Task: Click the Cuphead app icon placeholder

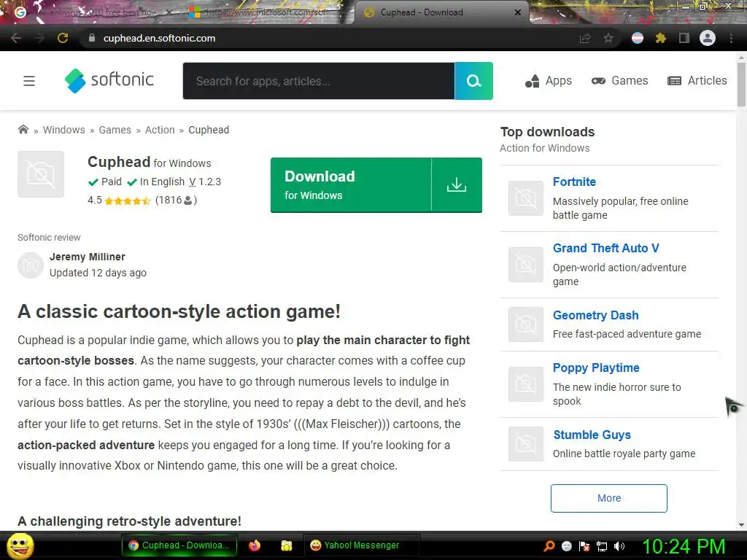Action: [41, 174]
